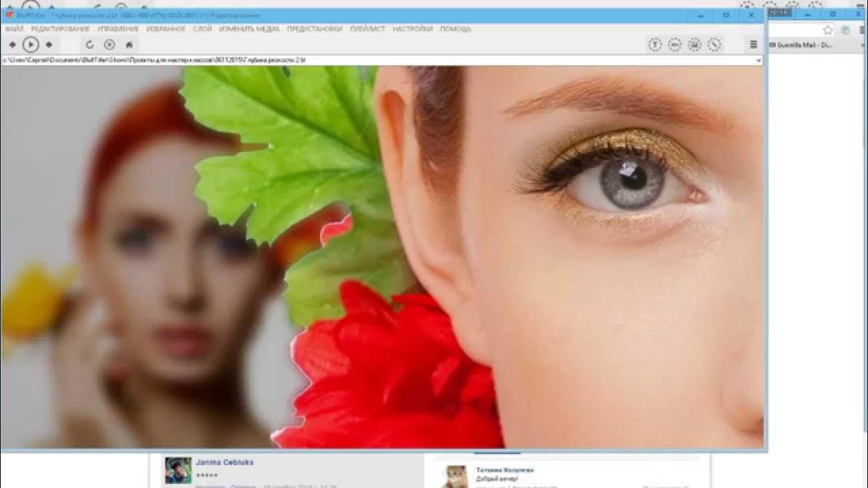Screen dimensions: 868x488
Task: Open the УПРАВЛЕНИЕ menu
Action: point(117,29)
